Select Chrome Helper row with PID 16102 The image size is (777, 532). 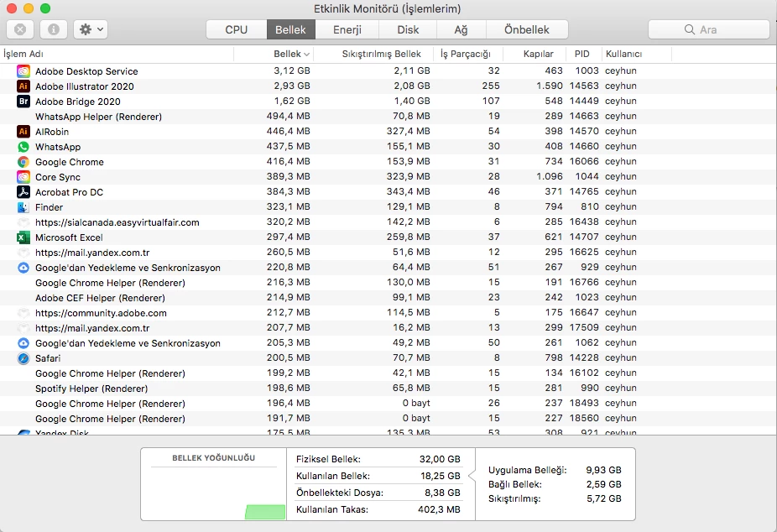click(x=388, y=373)
